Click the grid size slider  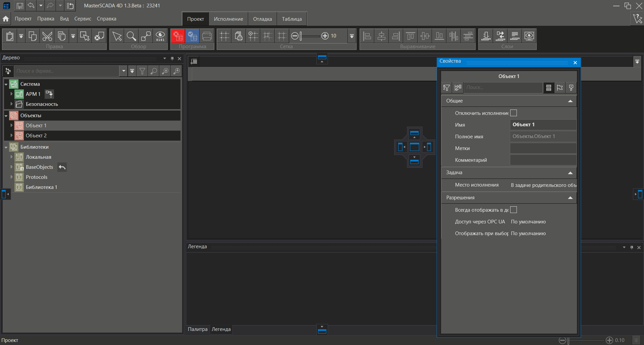coord(310,36)
